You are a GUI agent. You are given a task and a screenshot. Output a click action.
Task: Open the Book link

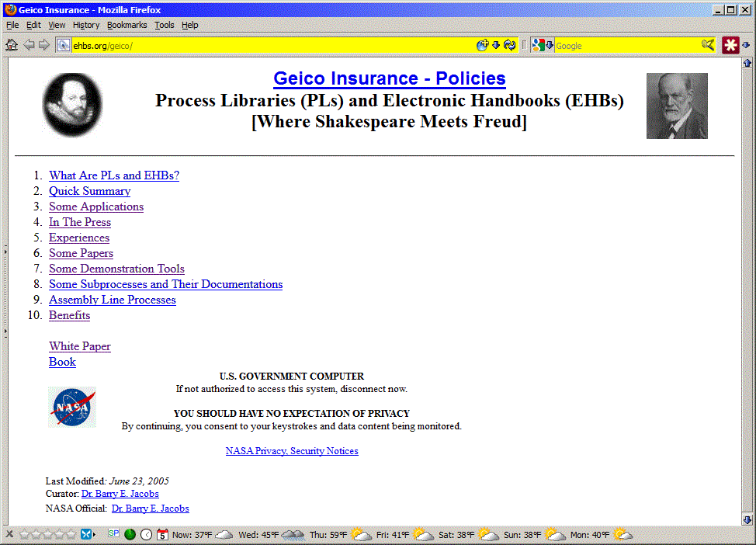[x=62, y=362]
